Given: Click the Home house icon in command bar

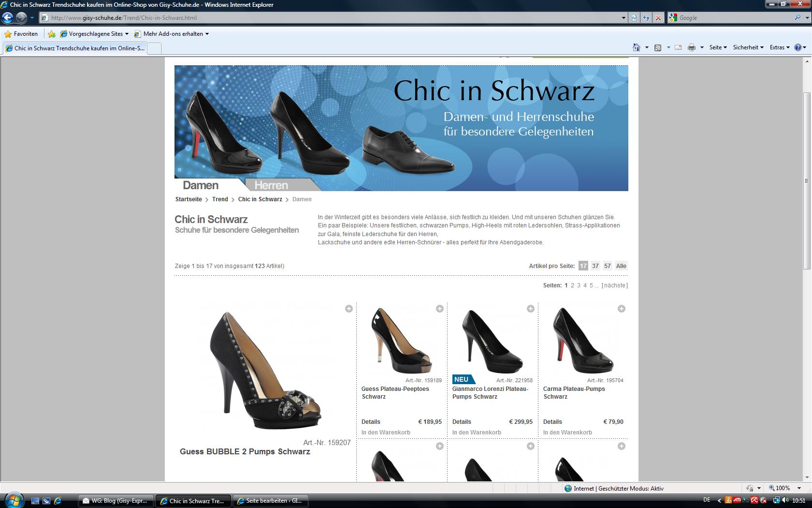Looking at the screenshot, I should pyautogui.click(x=637, y=47).
